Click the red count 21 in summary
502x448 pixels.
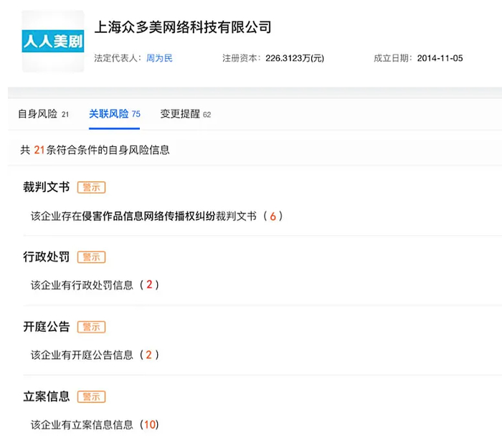39,150
